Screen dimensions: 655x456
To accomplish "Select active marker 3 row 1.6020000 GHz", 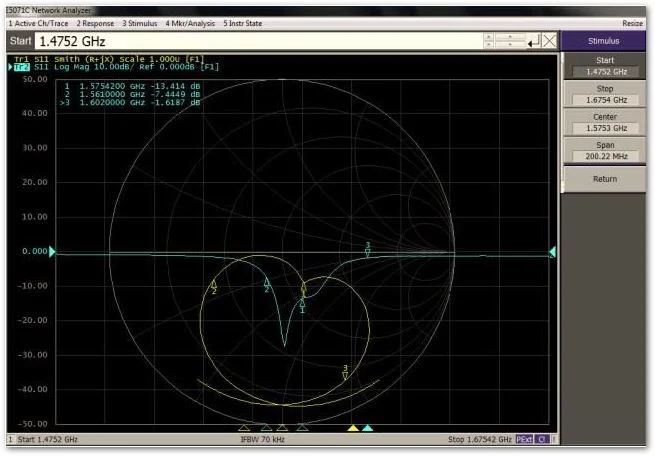I will (x=130, y=102).
